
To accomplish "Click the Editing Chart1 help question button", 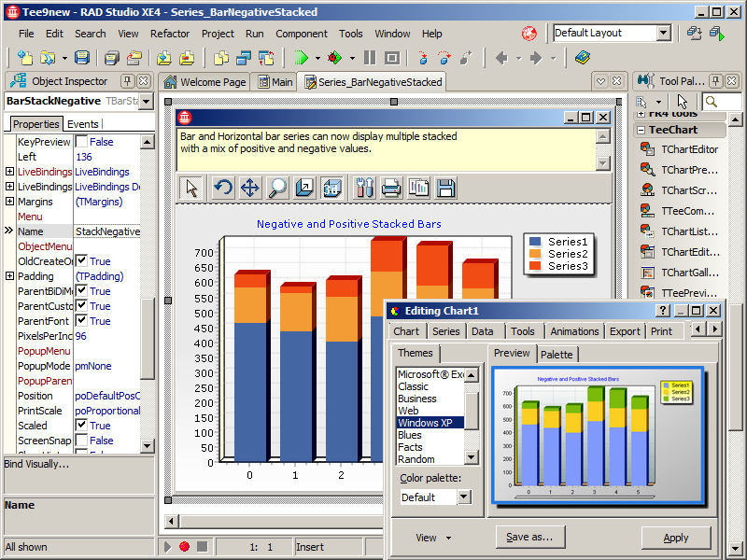I will point(663,311).
